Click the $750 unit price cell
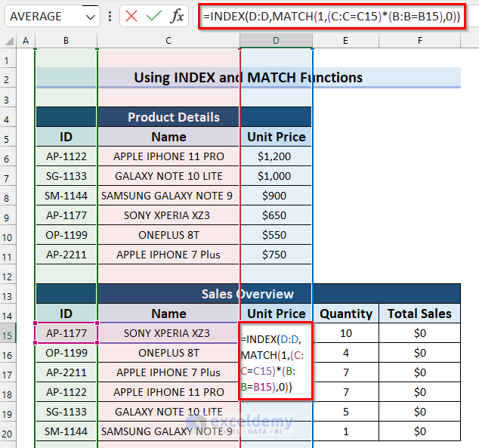The image size is (479, 448). click(276, 255)
